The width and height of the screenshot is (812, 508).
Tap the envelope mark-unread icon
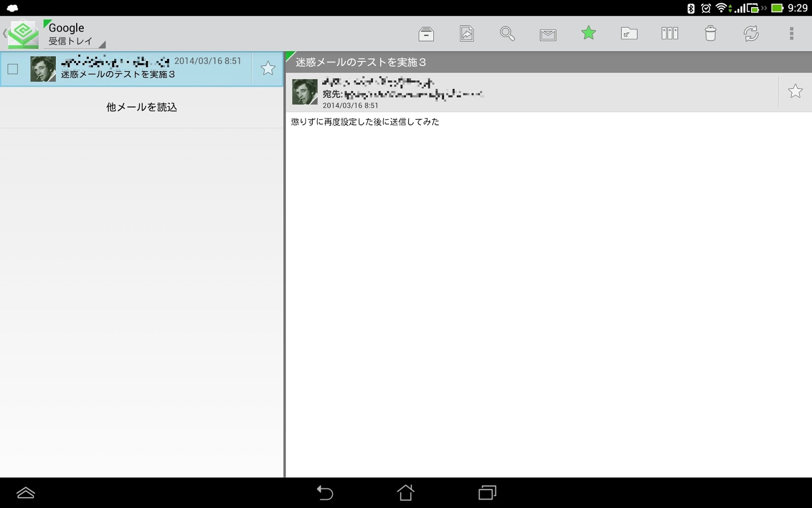[548, 35]
